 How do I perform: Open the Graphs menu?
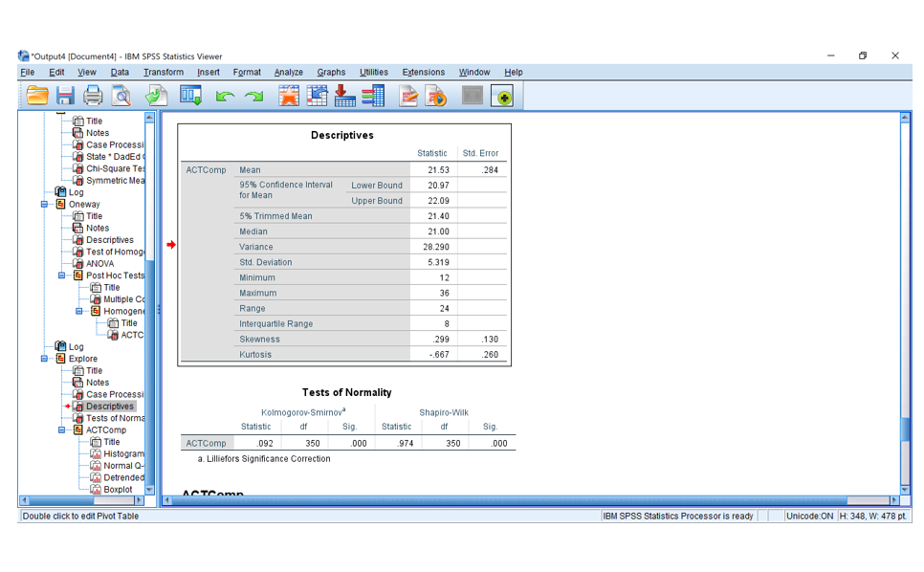(x=331, y=72)
